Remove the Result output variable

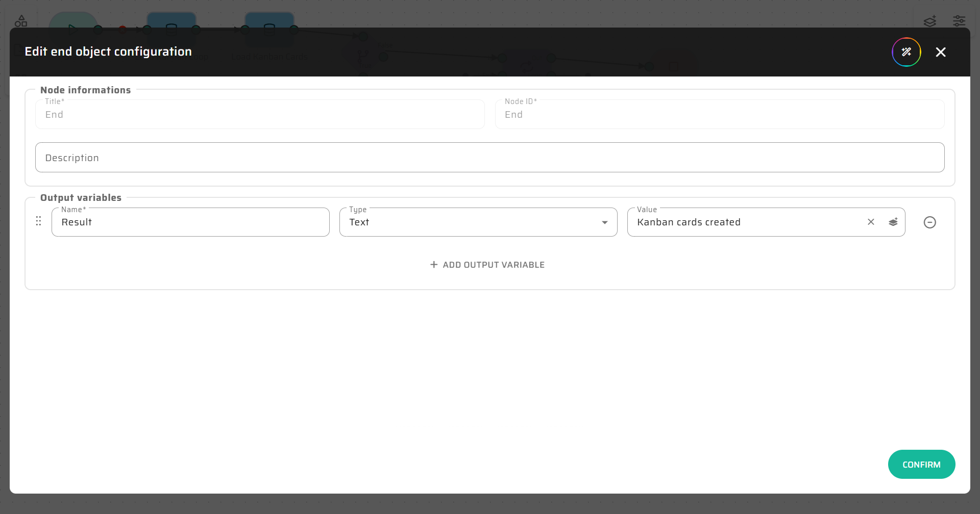coord(929,222)
